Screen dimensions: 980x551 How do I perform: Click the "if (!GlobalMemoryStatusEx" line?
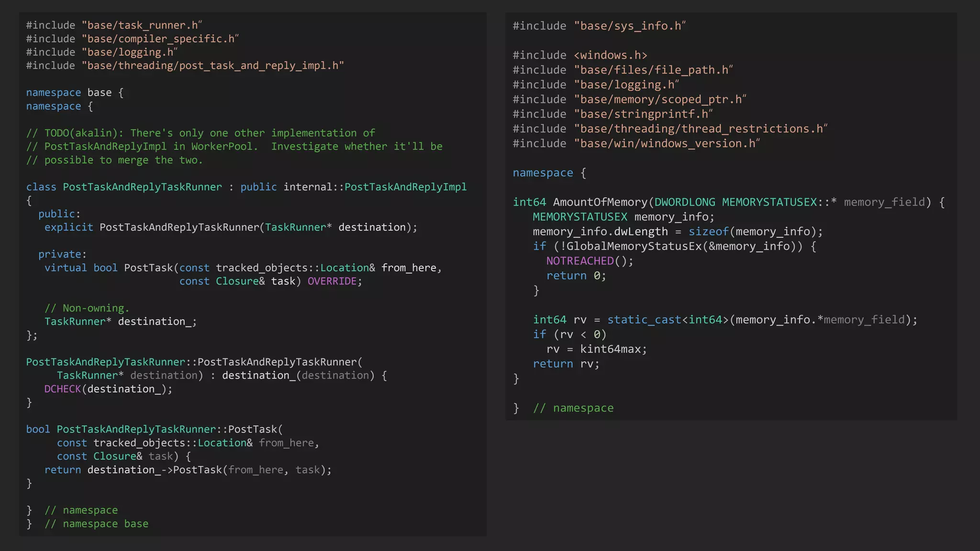tap(675, 246)
